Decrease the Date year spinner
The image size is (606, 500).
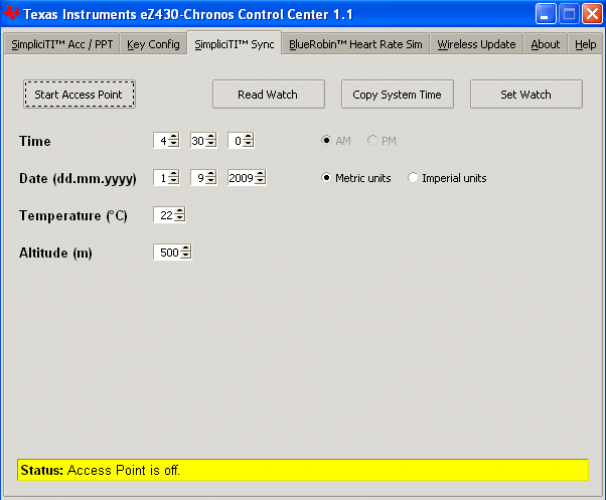point(261,182)
